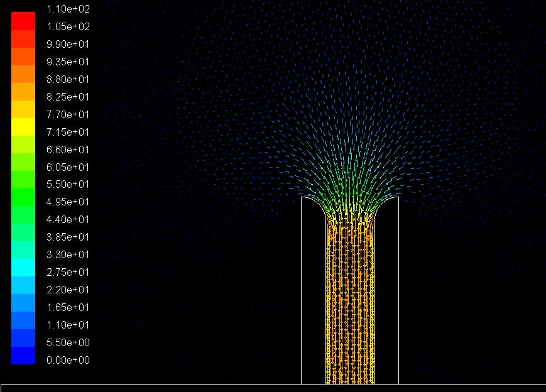Click the 3.30e+01 legend label
The height and width of the screenshot is (392, 546).
(68, 254)
